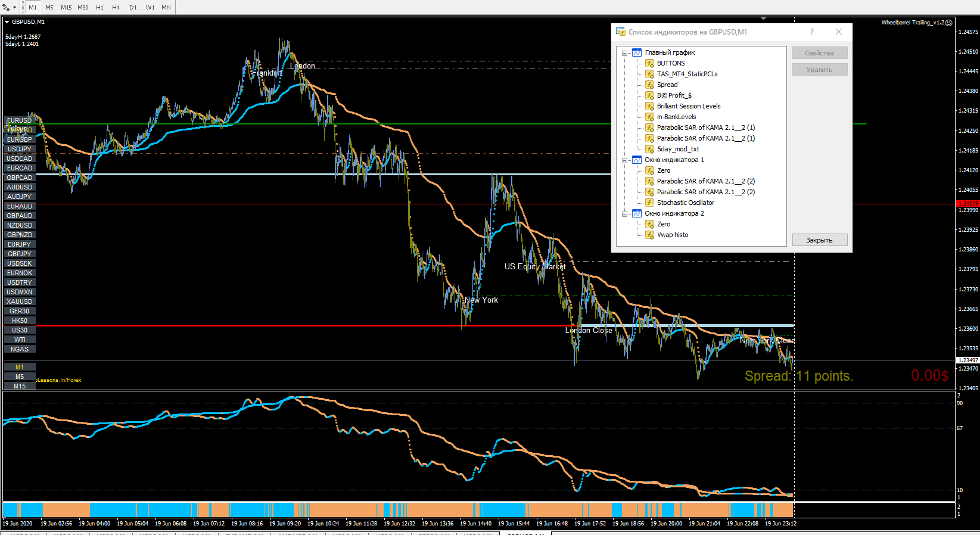
Task: Click the Vwap histo indicator icon
Action: tap(649, 235)
